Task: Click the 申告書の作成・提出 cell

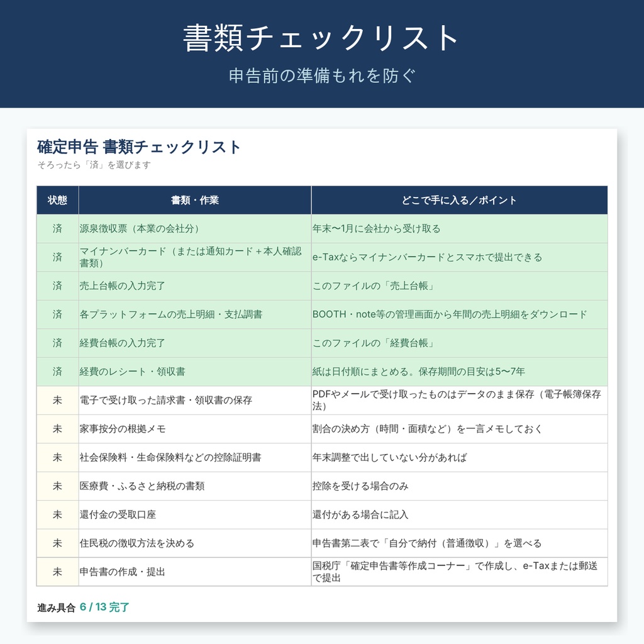Action: 195,572
